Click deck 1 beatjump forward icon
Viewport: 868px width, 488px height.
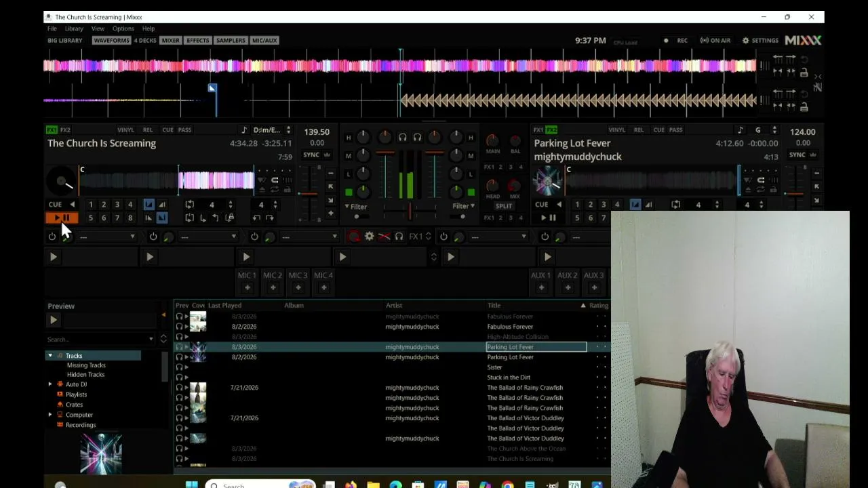[x=270, y=218]
